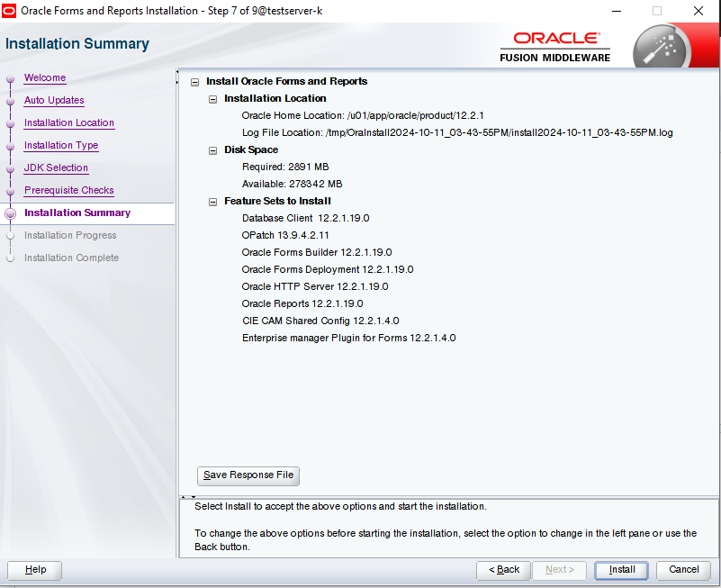Open the Auto Updates step
721x588 pixels.
coord(54,100)
